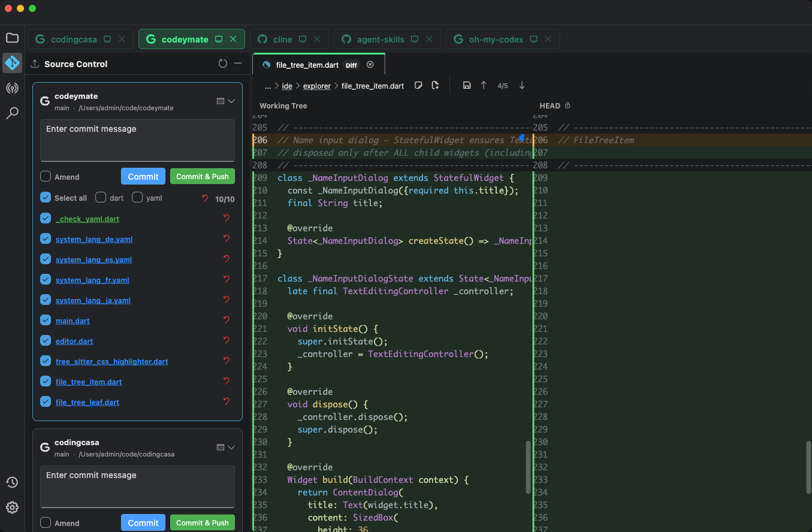Click the HEAD pane vertical scrollbar thumb

pyautogui.click(x=808, y=467)
